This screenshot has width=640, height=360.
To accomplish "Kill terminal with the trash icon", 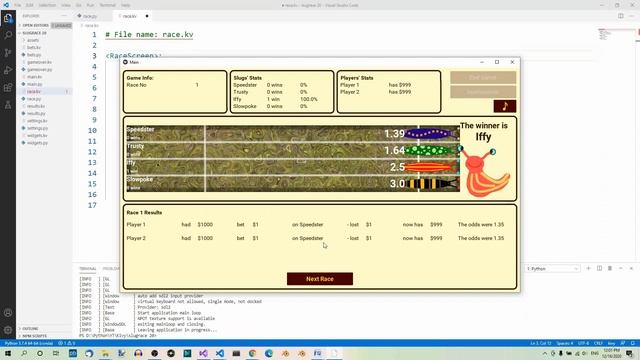I will click(x=610, y=269).
